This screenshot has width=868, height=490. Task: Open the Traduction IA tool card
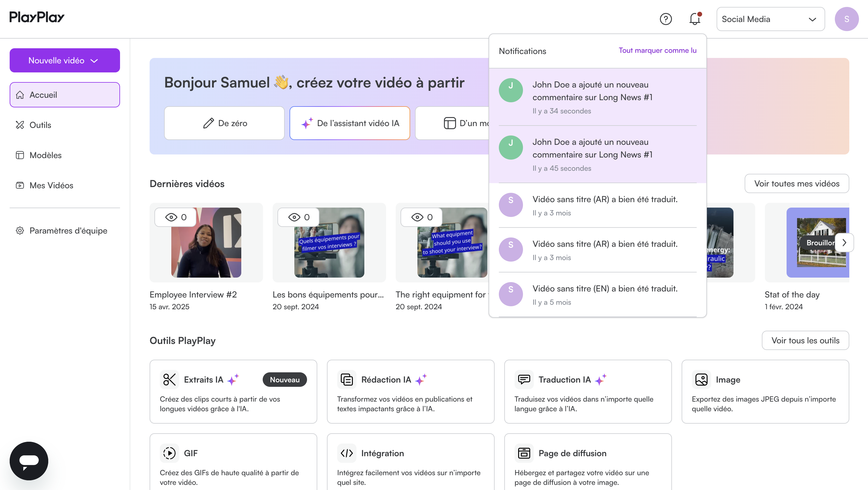point(588,391)
